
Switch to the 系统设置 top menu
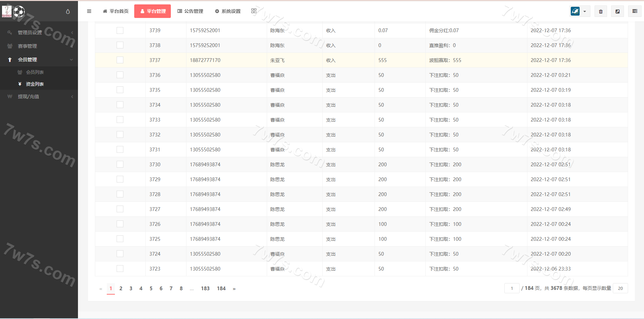pyautogui.click(x=228, y=11)
